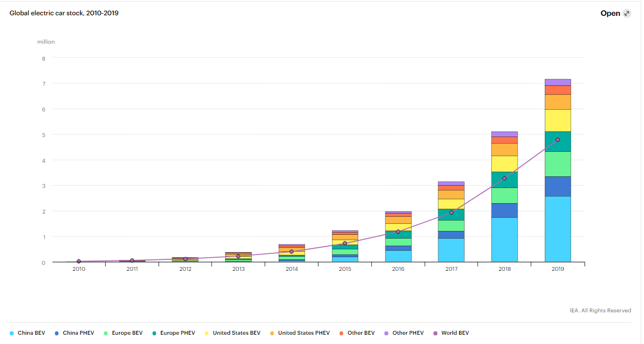Click the 2016 x-axis label
Screen dimensions: 644x344
click(x=398, y=269)
